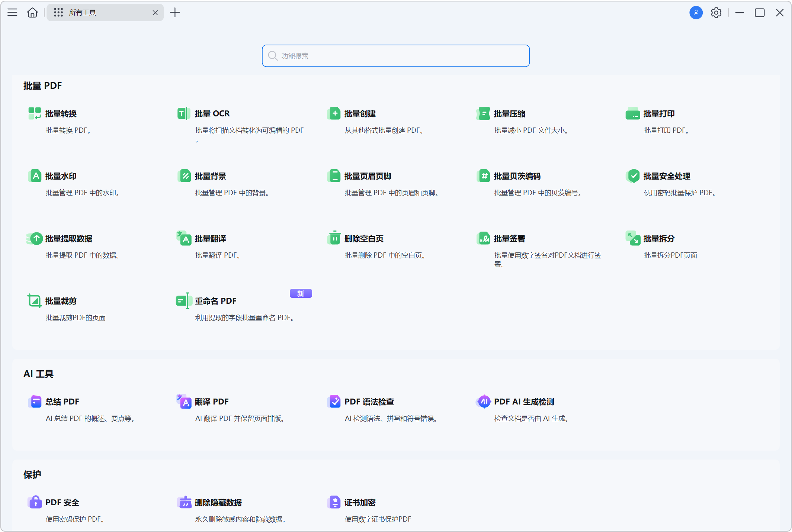Open the 批量提取数据 tool icon
The height and width of the screenshot is (532, 792).
35,238
